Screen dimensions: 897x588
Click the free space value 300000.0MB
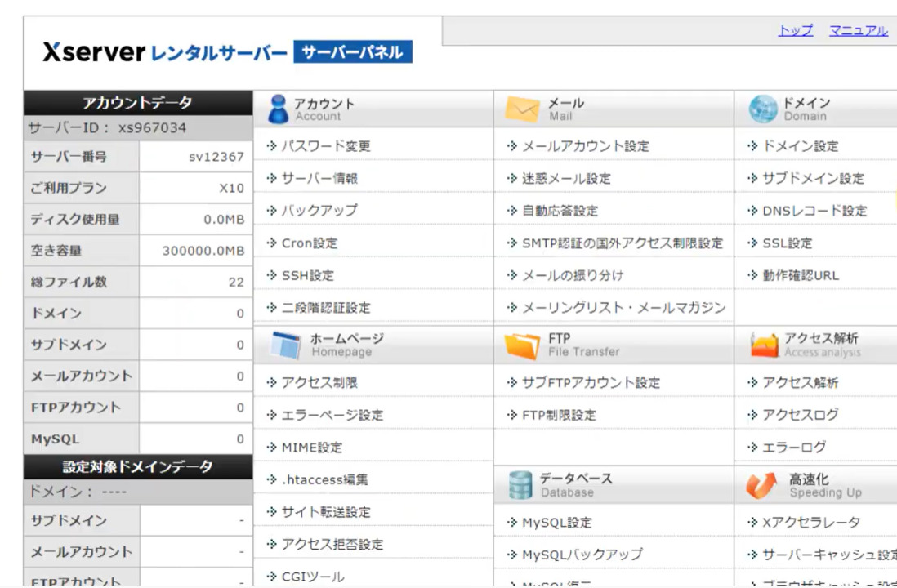coord(203,251)
